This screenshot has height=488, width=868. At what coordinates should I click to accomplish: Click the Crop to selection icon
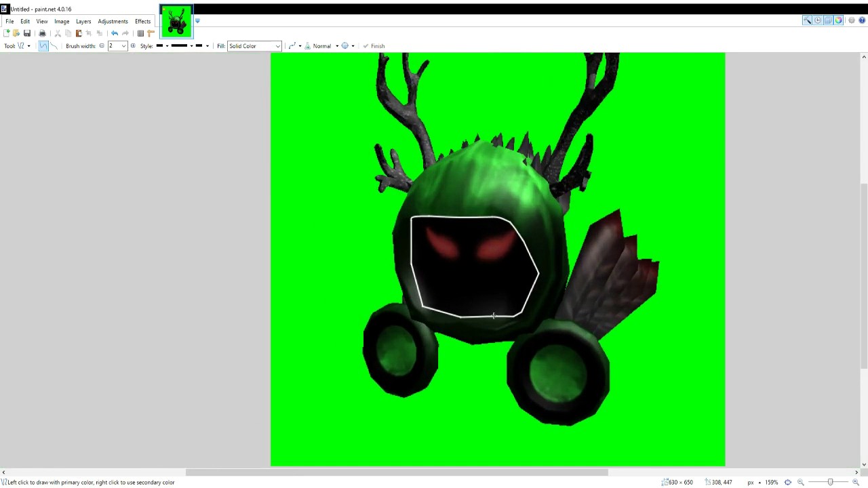click(x=89, y=33)
